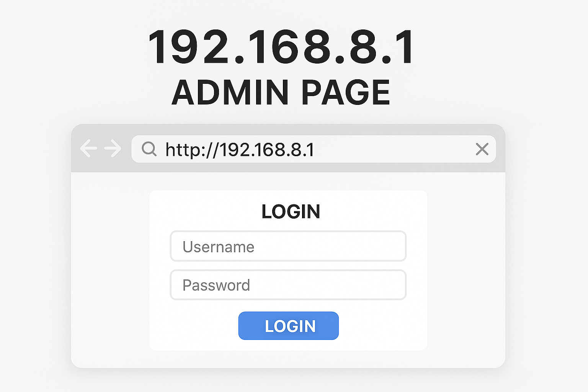Click the LOGIN form heading
The height and width of the screenshot is (392, 588).
(291, 212)
